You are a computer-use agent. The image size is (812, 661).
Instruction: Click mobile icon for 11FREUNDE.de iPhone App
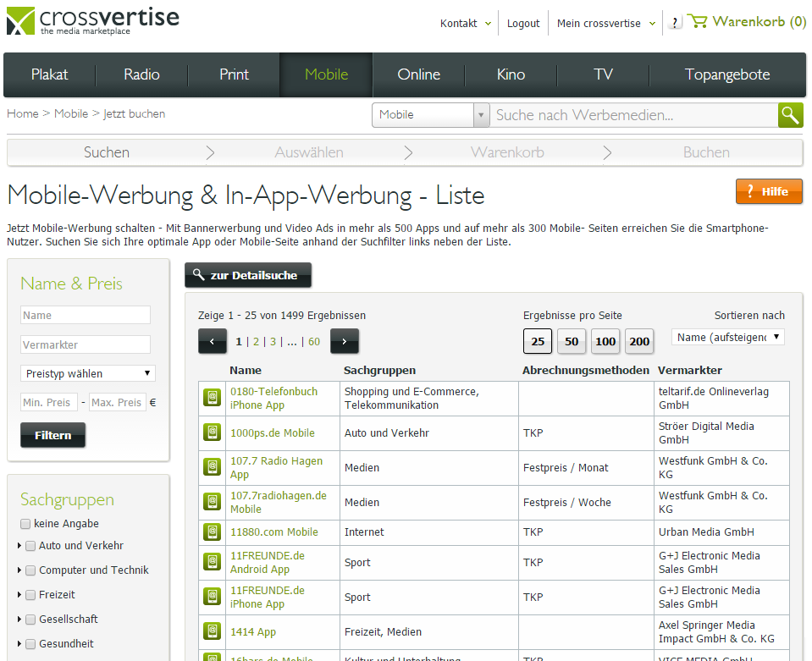coord(213,597)
